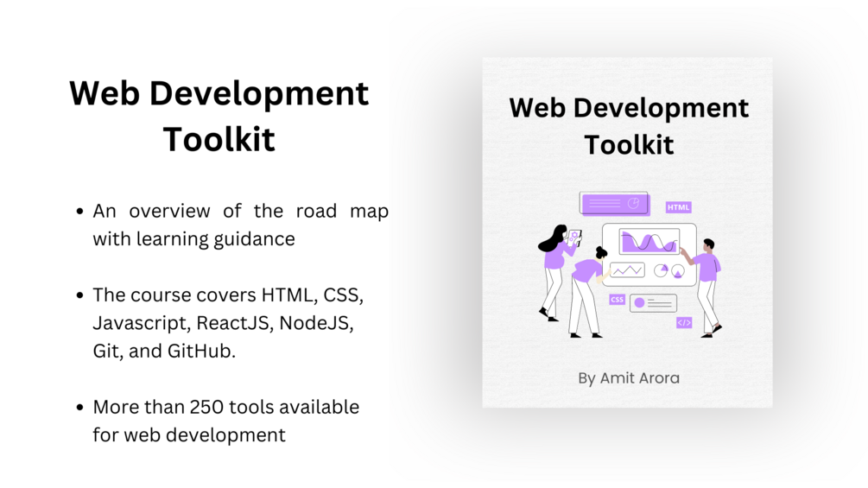The image size is (868, 488).
Task: Click the bending woman with hair bun
Action: click(588, 292)
